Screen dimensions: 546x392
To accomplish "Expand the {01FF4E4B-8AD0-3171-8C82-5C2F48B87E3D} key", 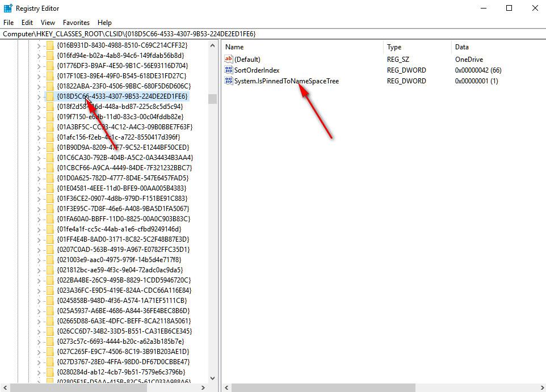I will pyautogui.click(x=39, y=239).
